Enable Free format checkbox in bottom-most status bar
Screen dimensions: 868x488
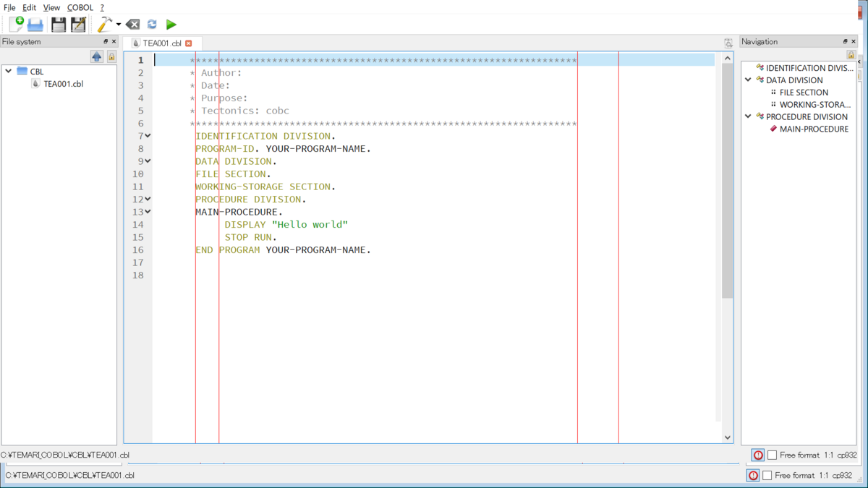[x=767, y=476]
